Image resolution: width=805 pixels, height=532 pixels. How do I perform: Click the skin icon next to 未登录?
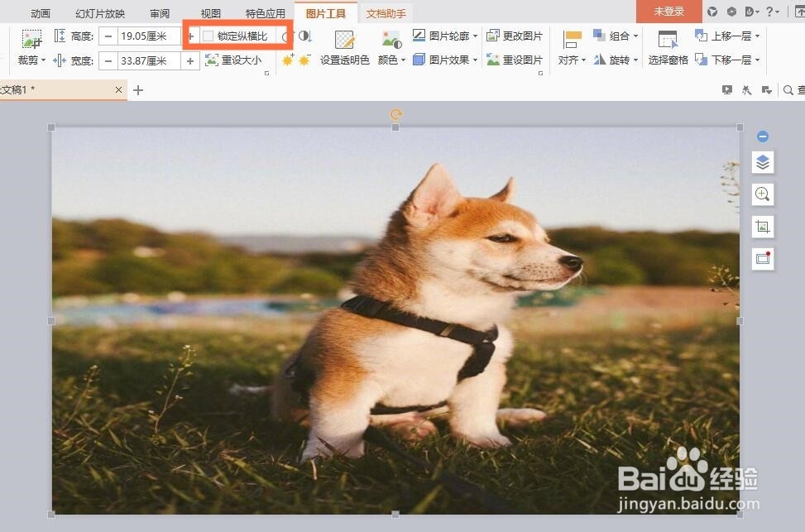point(712,12)
